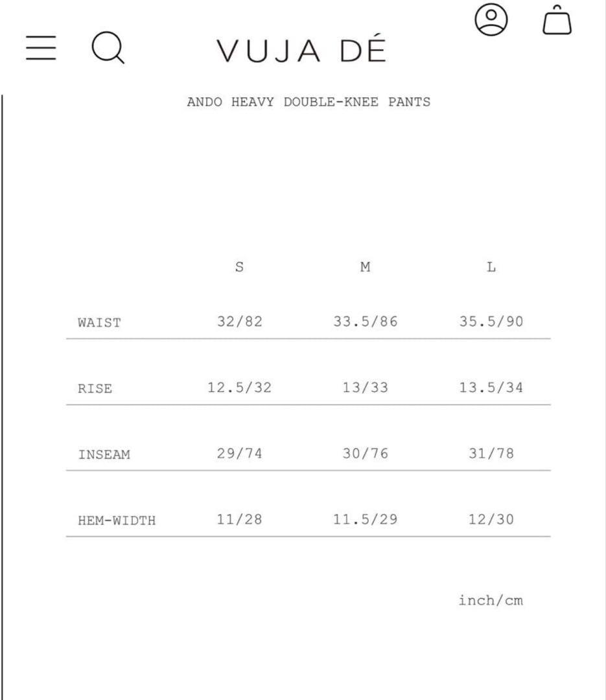Click the 33.5/86 waist value
Viewport: 606px width, 700px height.
366,321
